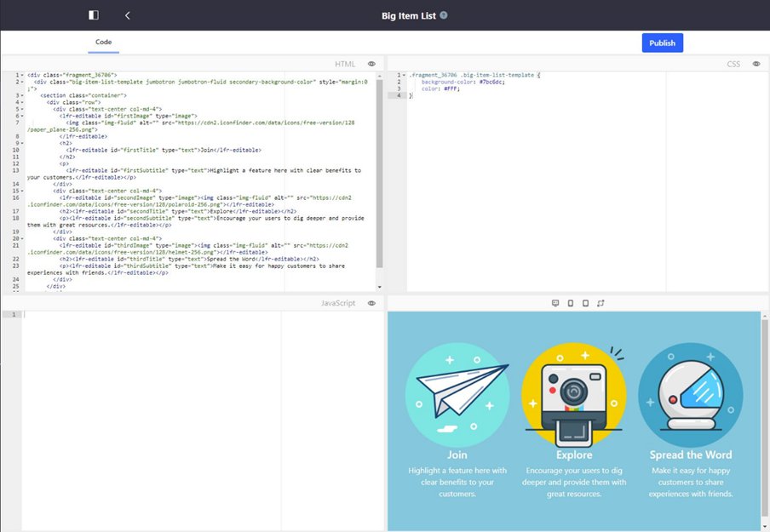770x532 pixels.
Task: Switch preview to desktop size
Action: tap(555, 303)
